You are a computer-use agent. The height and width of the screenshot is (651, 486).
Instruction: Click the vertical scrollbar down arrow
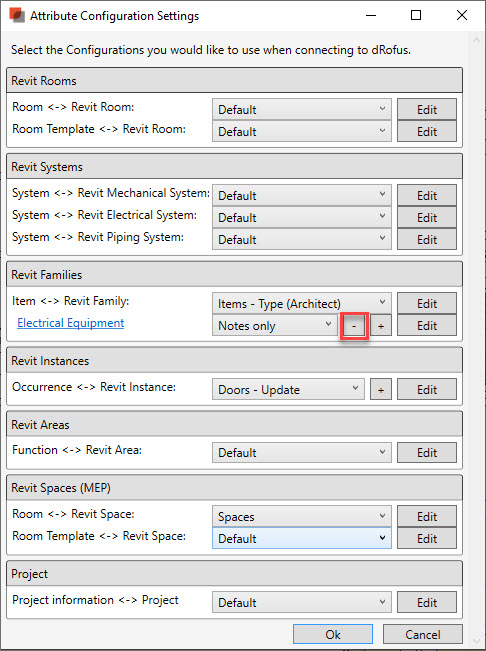click(x=476, y=640)
